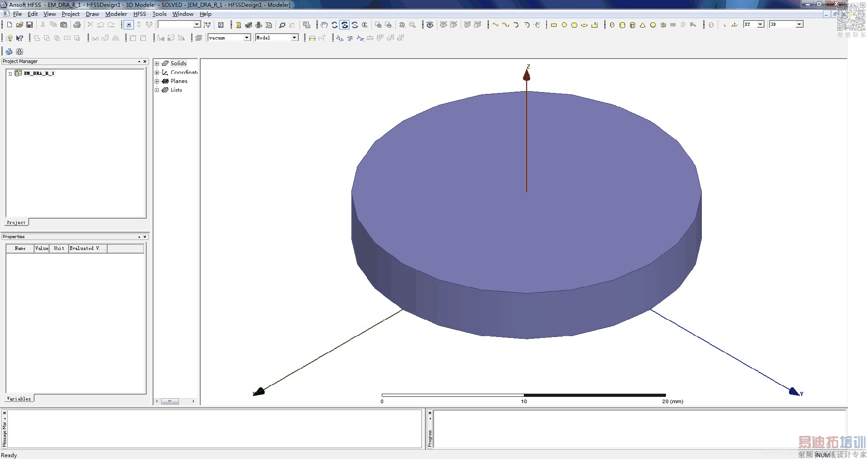Close the Properties panel

click(145, 237)
